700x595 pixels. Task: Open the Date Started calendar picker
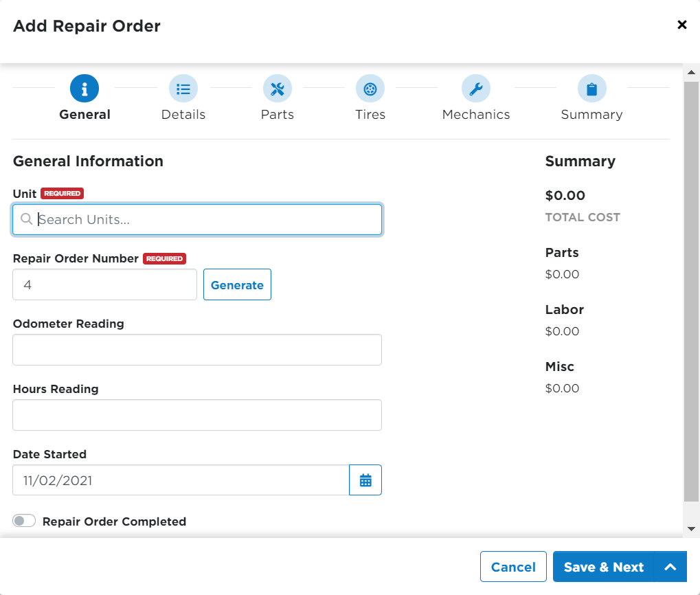[365, 480]
